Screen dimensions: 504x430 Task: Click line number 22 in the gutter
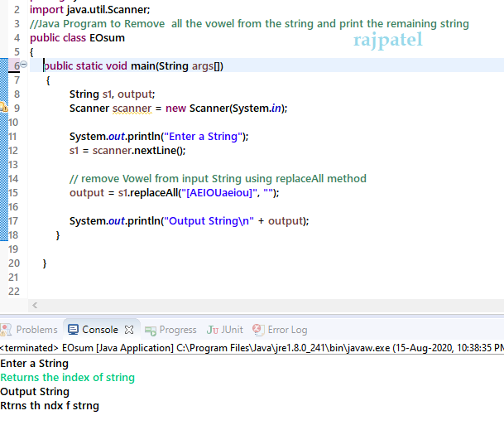14,292
